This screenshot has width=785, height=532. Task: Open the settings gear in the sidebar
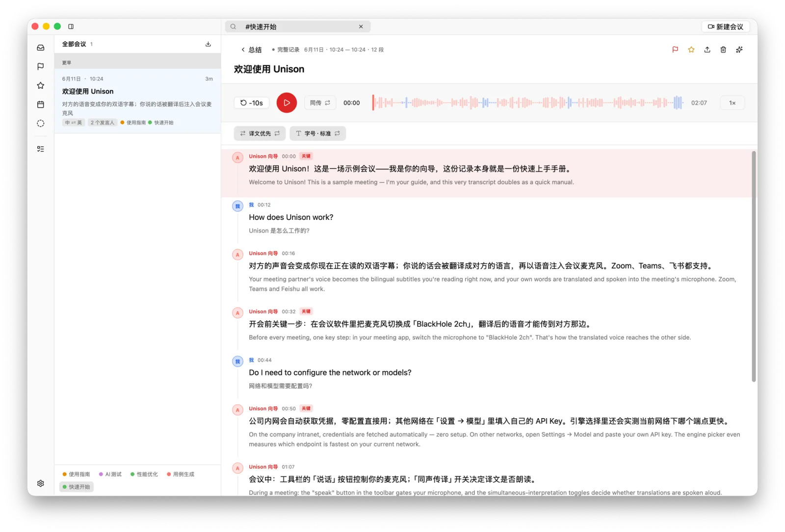(41, 483)
